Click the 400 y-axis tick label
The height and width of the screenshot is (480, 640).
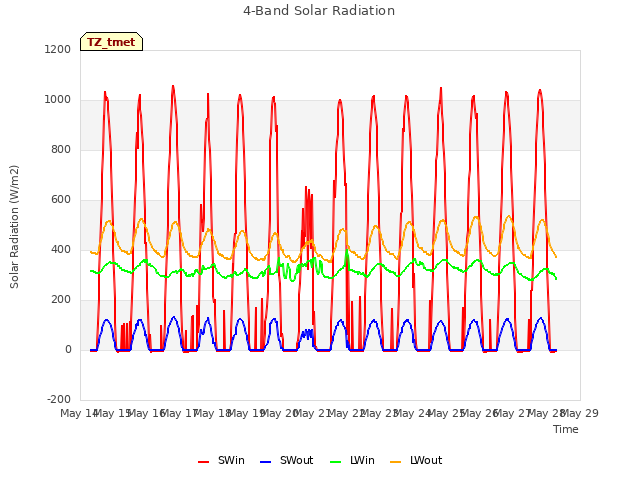tap(61, 249)
